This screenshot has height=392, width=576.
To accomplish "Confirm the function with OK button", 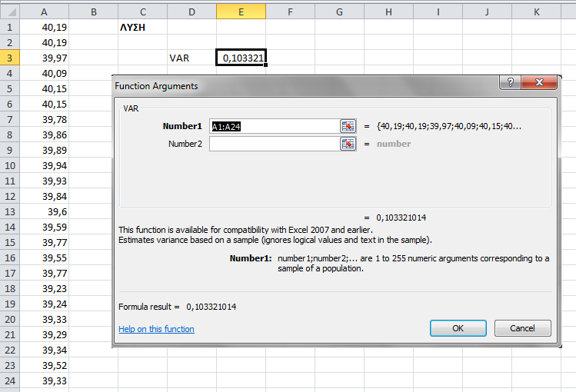I will [458, 328].
